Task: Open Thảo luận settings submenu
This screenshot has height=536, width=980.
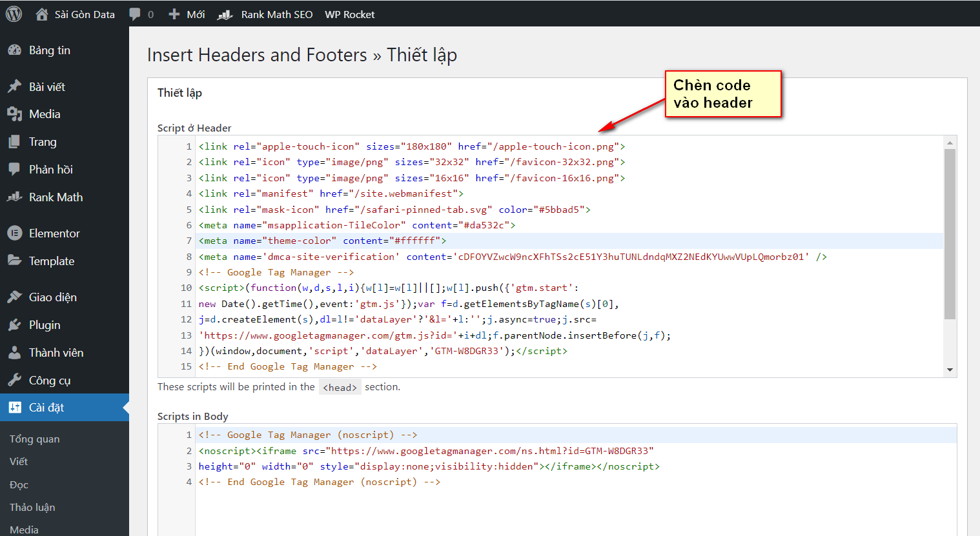Action: click(32, 508)
